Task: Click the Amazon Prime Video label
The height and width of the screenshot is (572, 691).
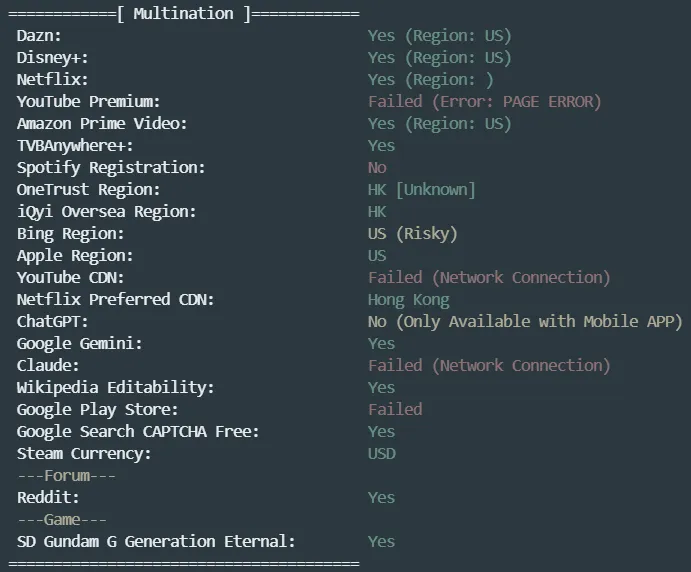Action: tap(101, 123)
